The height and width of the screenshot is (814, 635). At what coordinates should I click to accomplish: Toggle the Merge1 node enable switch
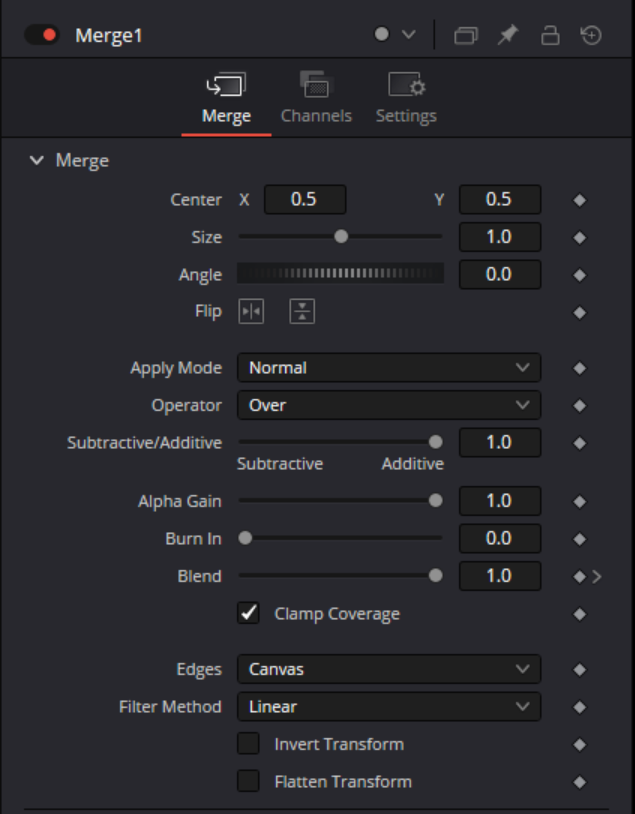click(x=43, y=36)
